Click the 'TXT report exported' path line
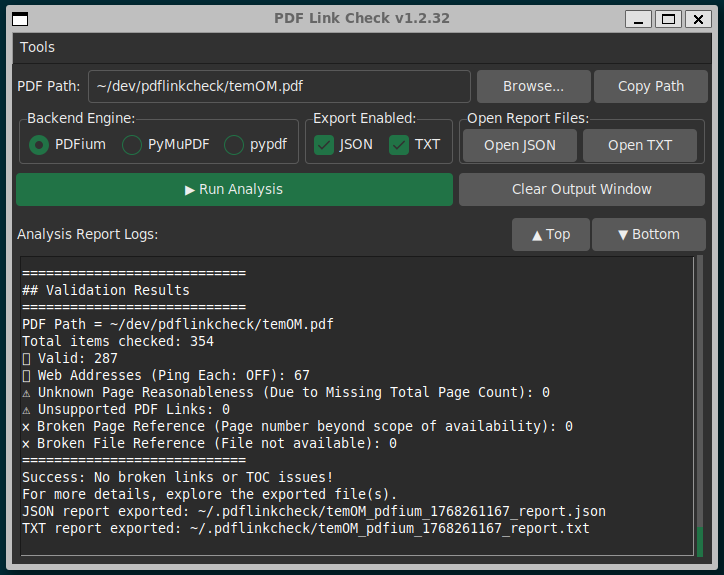This screenshot has width=724, height=575. click(x=306, y=528)
